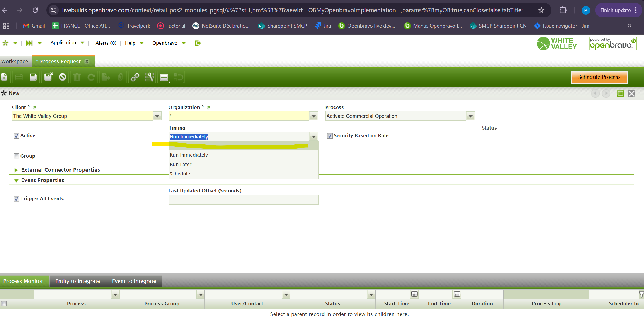This screenshot has height=336, width=644.
Task: Click the toggle grid/form view icon
Action: [x=164, y=77]
